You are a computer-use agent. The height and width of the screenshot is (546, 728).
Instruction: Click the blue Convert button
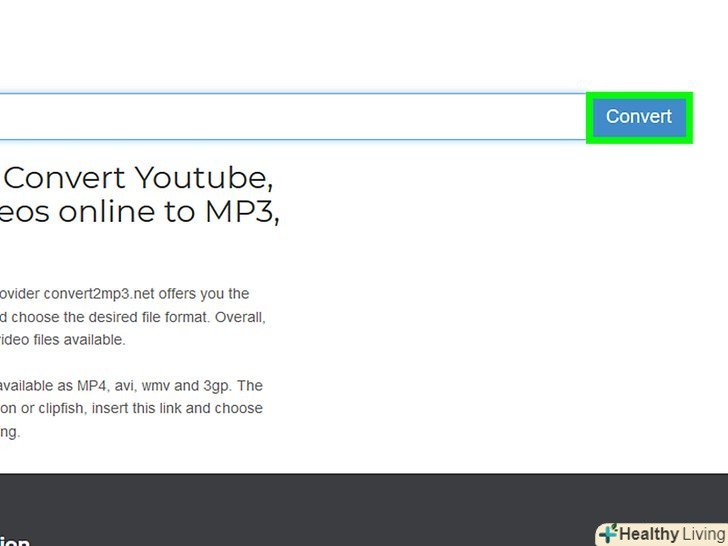pos(639,117)
